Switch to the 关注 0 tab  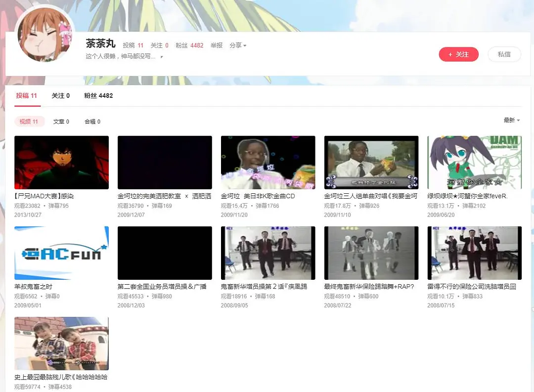point(60,95)
